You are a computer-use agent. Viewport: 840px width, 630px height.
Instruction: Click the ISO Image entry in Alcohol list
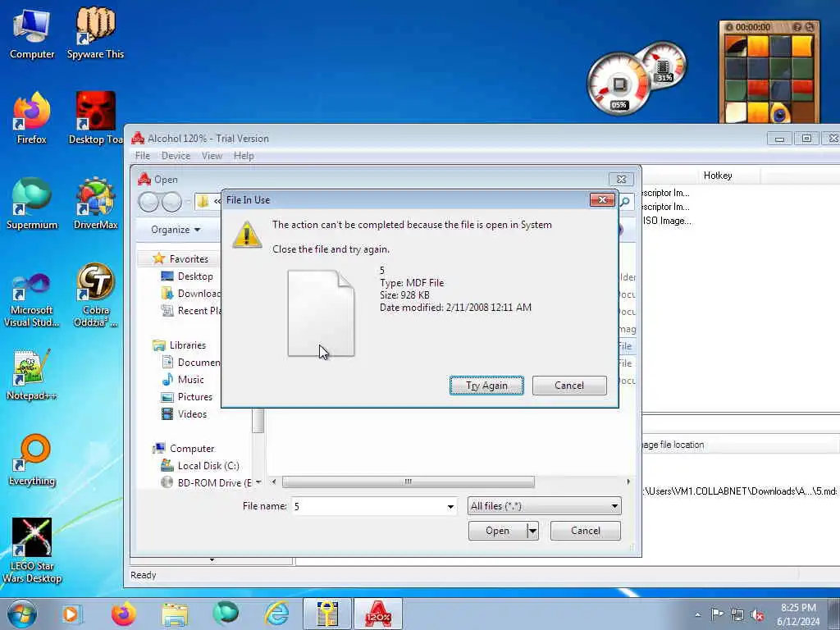click(666, 221)
